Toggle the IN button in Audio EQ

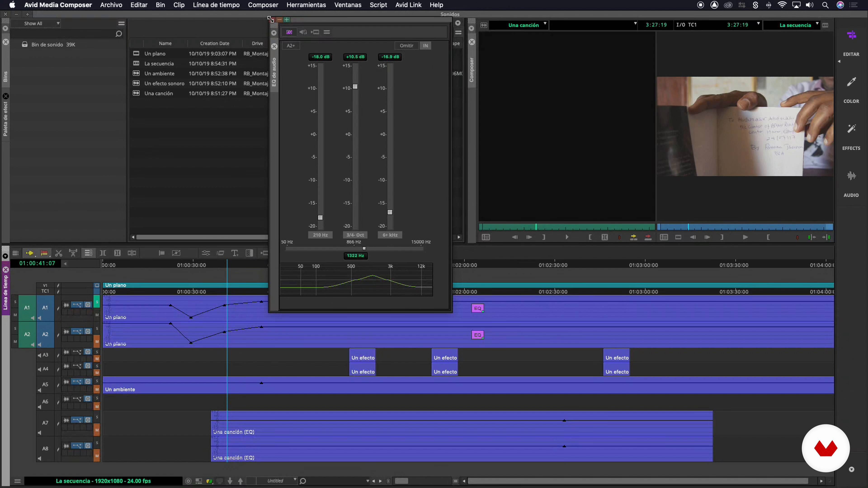tap(425, 45)
